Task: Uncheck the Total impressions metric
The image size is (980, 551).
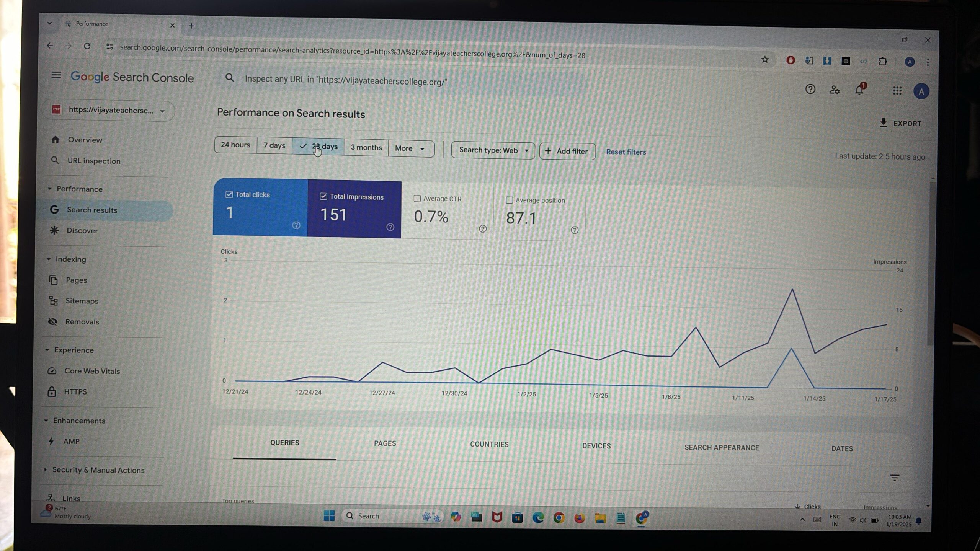Action: [323, 196]
